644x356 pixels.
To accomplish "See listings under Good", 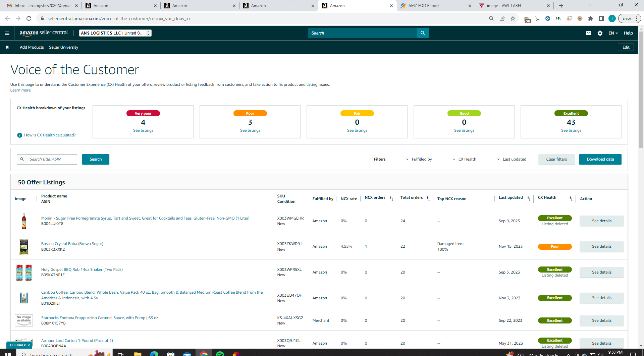I will (x=464, y=130).
